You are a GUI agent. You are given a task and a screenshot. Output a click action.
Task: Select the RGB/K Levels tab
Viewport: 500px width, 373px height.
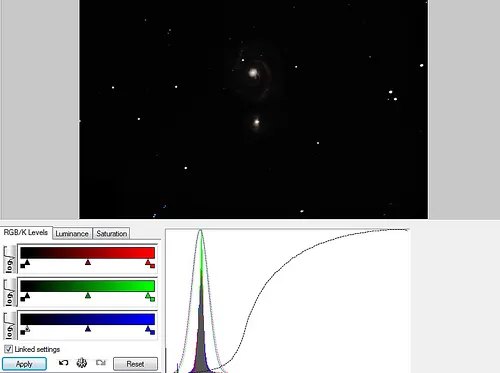(26, 232)
